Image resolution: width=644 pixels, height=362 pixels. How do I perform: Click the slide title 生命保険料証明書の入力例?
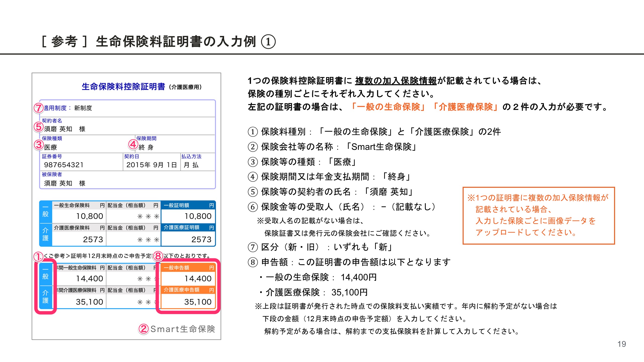(x=176, y=42)
